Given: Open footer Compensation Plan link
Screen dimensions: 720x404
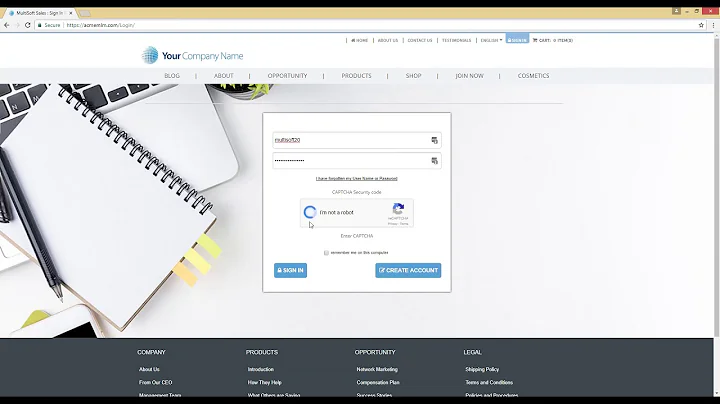Looking at the screenshot, I should 378,382.
